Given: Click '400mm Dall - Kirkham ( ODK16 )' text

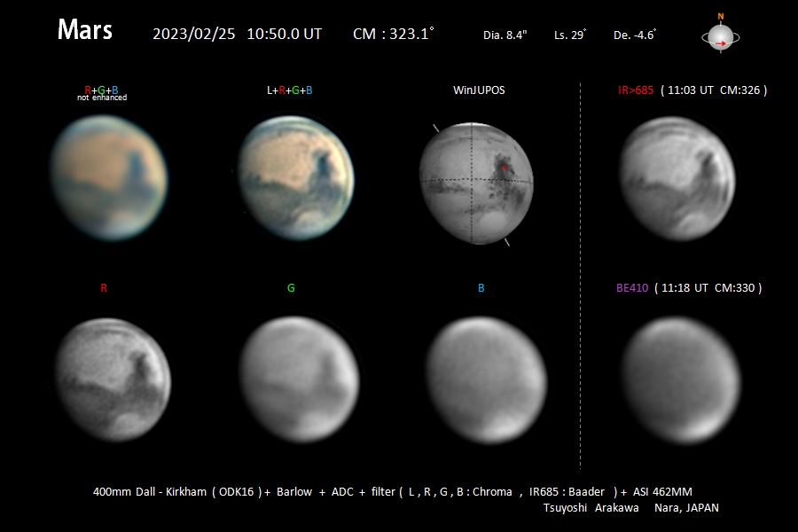Looking at the screenshot, I should tap(177, 492).
